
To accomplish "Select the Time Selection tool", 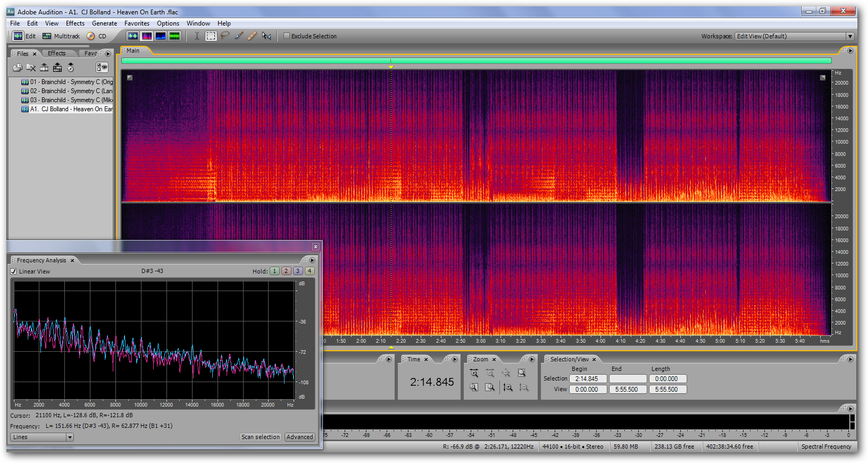I will click(197, 36).
